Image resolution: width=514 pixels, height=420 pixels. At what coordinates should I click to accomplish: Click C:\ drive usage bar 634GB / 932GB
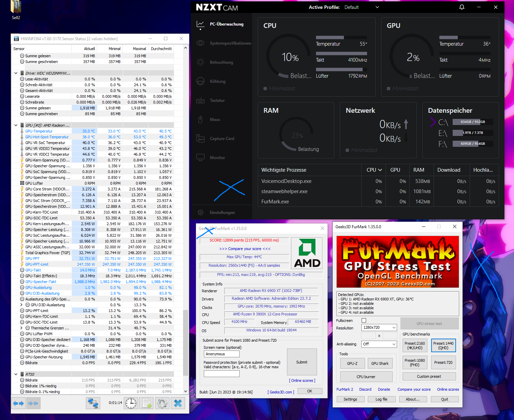coord(473,122)
